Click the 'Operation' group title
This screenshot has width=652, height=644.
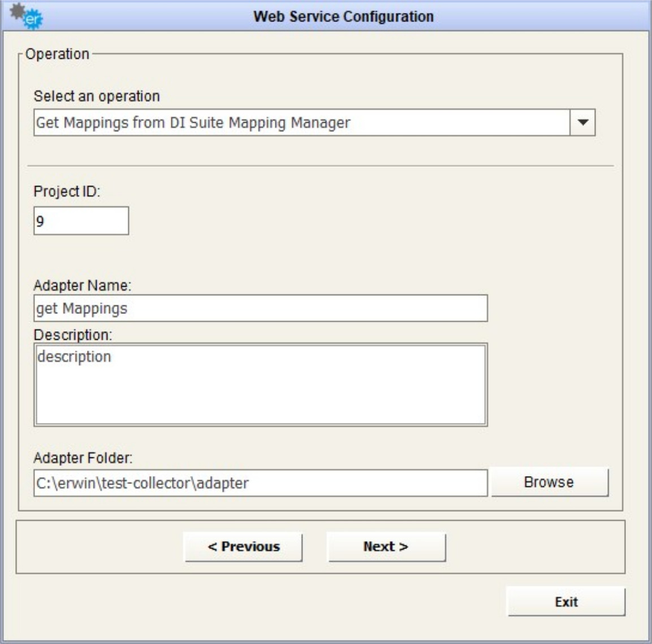tap(57, 54)
